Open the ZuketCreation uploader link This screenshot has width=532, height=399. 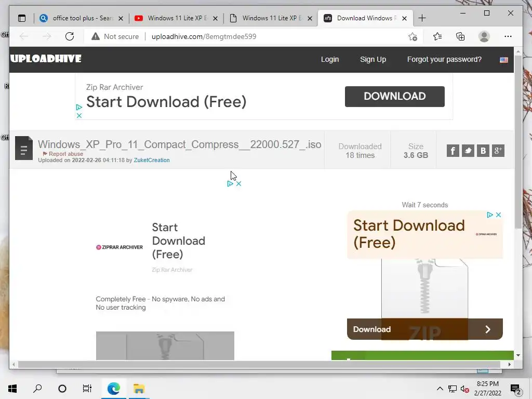pos(152,160)
